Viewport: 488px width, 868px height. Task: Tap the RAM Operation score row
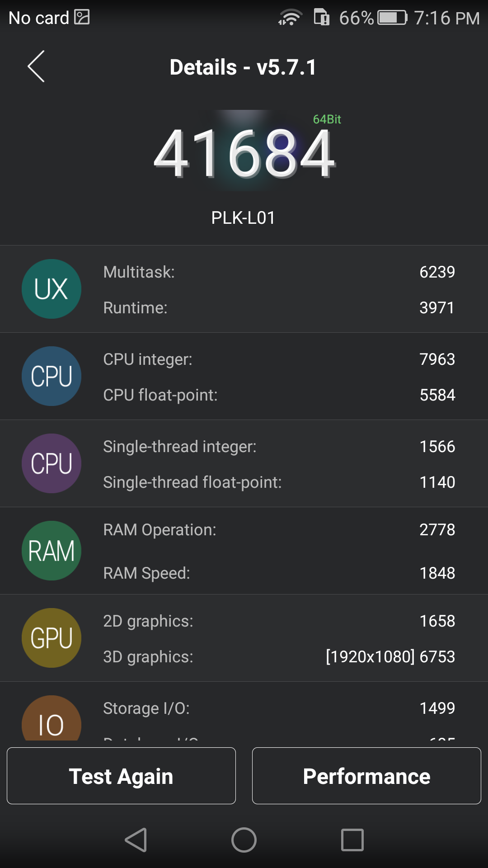(x=279, y=530)
